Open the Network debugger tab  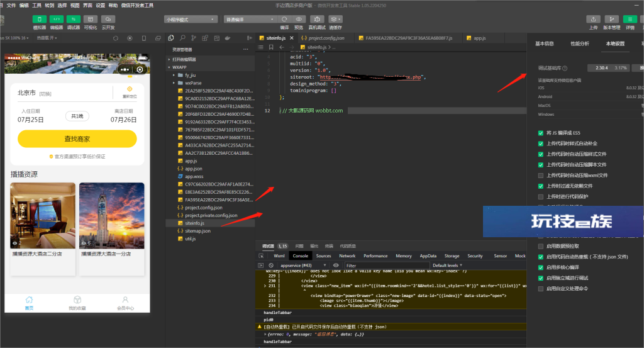[x=347, y=256]
